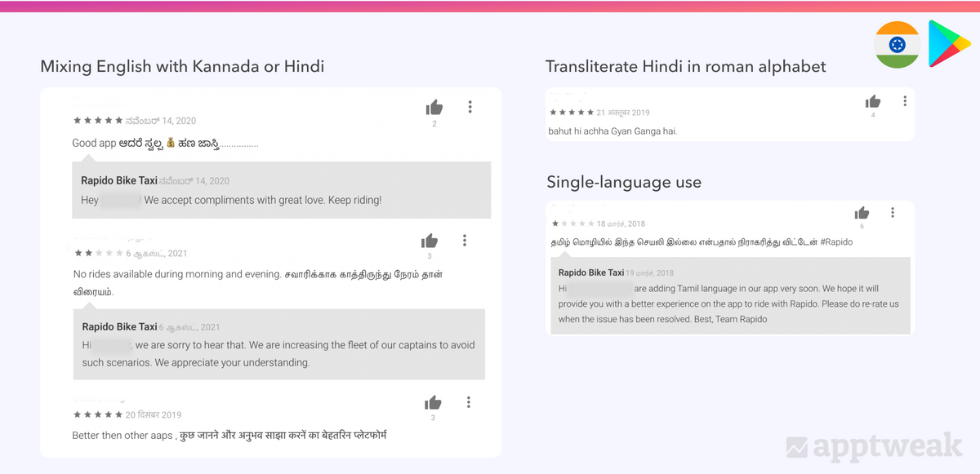Viewport: 980px width, 474px height.
Task: Open three-dot menu on Tamil #Rapido review
Action: pos(893,212)
